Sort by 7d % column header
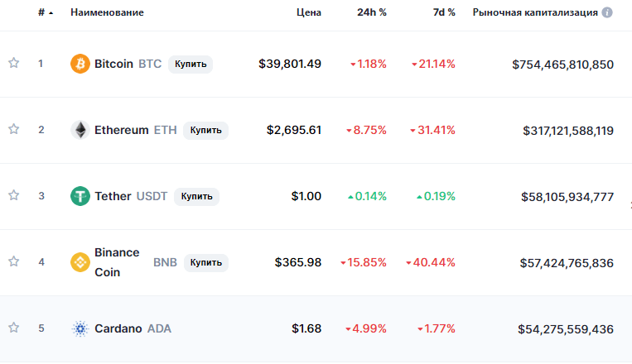The width and height of the screenshot is (632, 364). pos(444,12)
